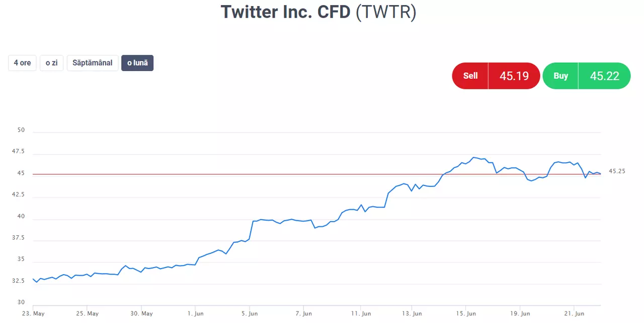Click the red Sell label
Viewport: 644px width, 323px height.
point(470,76)
